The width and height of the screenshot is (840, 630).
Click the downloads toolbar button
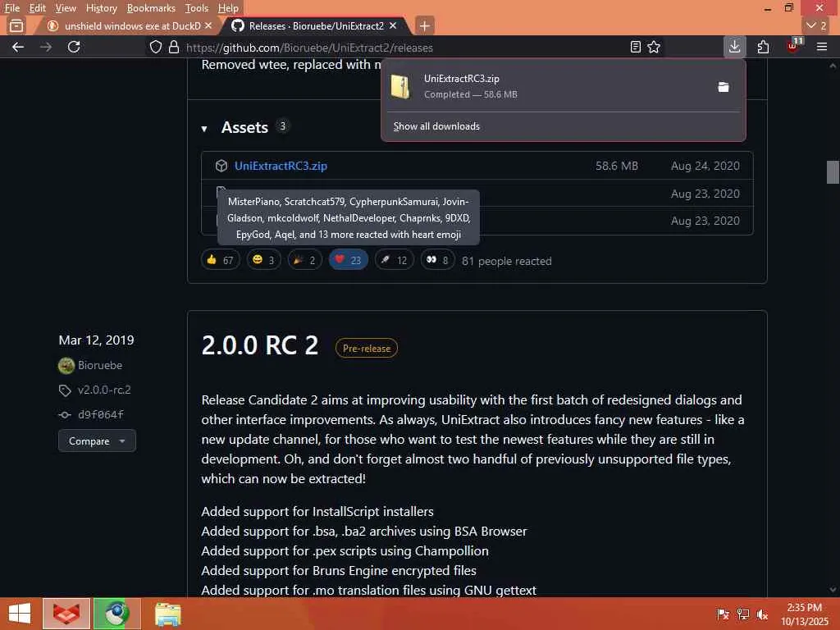pos(734,47)
